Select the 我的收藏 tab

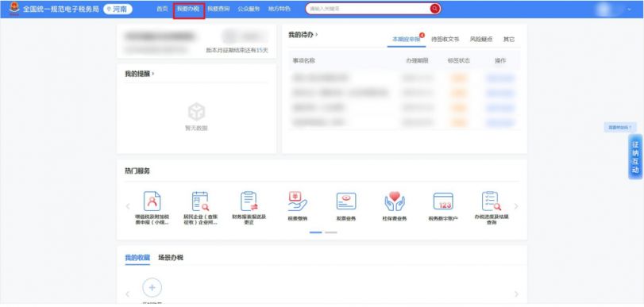(137, 258)
